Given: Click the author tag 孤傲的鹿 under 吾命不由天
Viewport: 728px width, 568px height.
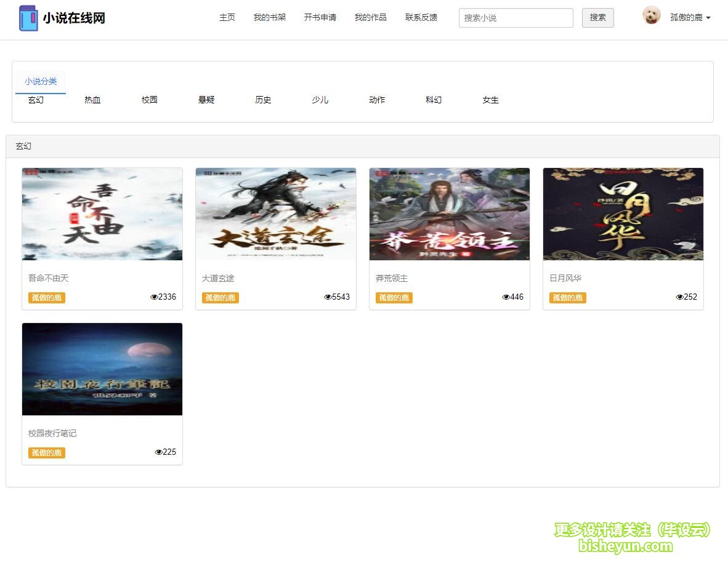Looking at the screenshot, I should pyautogui.click(x=46, y=297).
